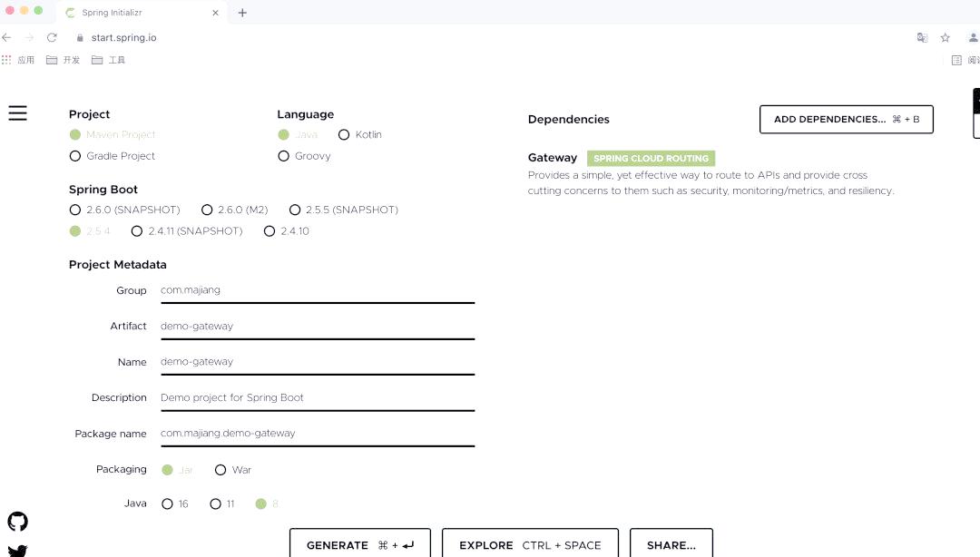Image resolution: width=980 pixels, height=557 pixels.
Task: Select Java version 11
Action: [x=222, y=503]
